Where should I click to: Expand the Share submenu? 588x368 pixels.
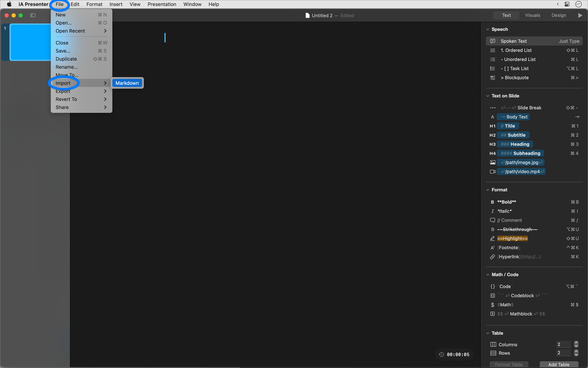pos(81,107)
